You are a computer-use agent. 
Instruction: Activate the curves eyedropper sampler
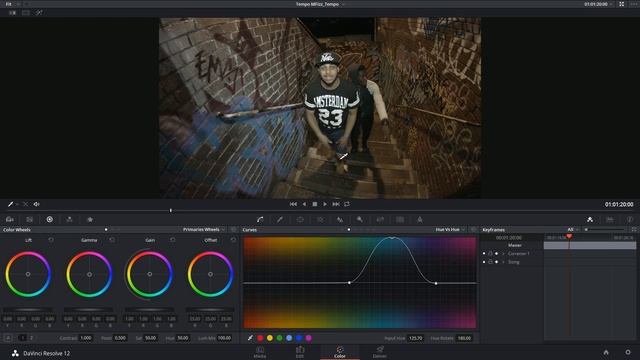[x=250, y=338]
